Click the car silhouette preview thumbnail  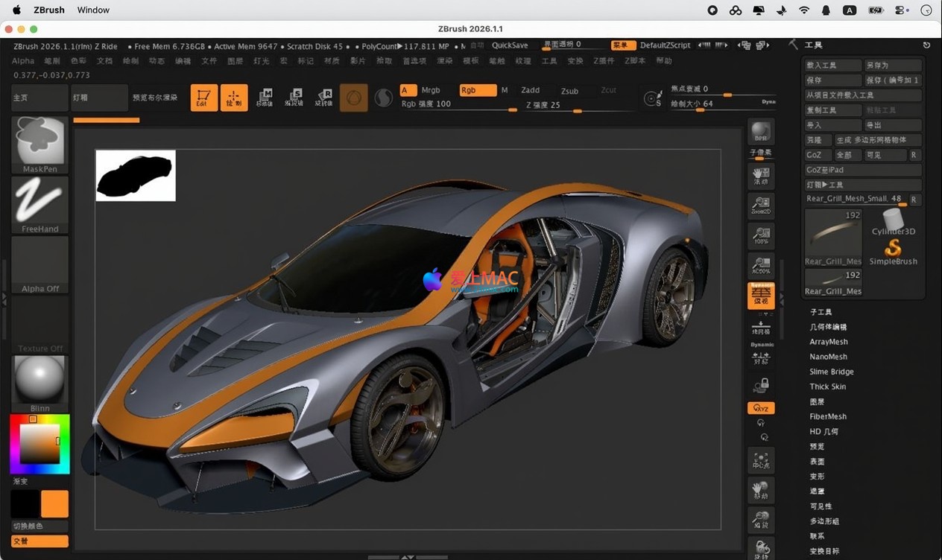136,175
